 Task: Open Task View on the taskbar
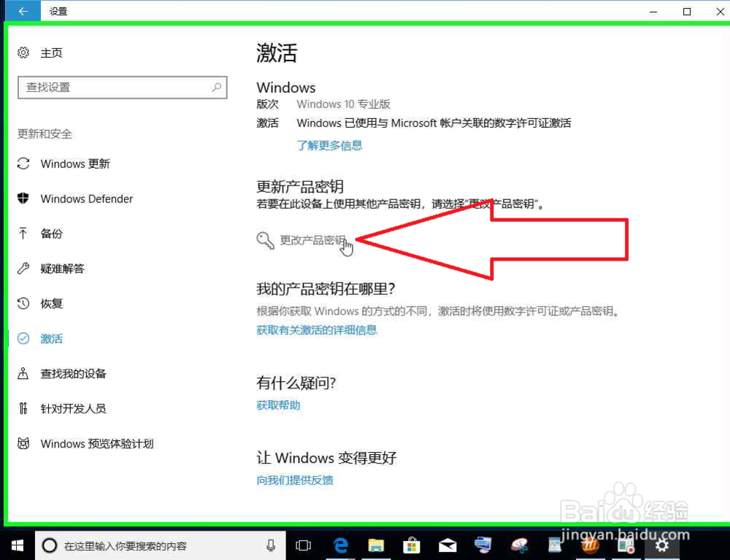pyautogui.click(x=303, y=545)
